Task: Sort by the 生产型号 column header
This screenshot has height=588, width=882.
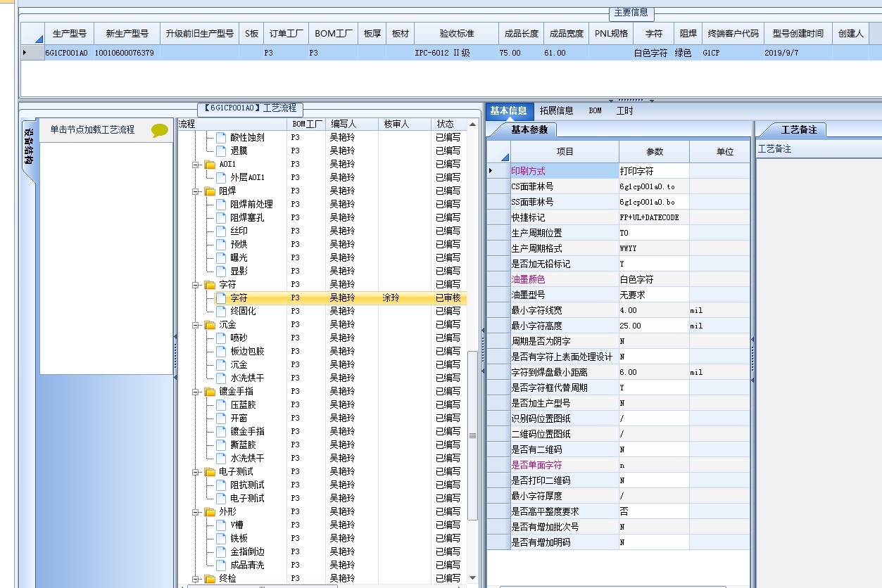Action: [69, 33]
